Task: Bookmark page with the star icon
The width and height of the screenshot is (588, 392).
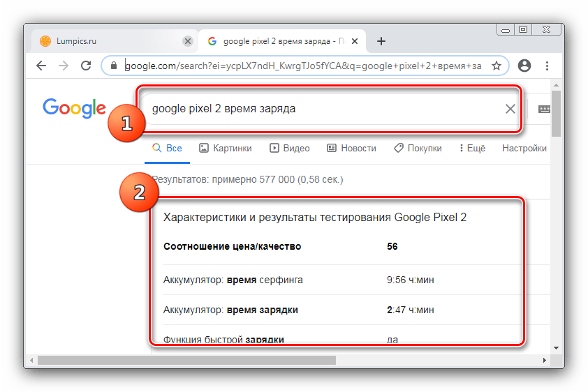Action: [497, 66]
